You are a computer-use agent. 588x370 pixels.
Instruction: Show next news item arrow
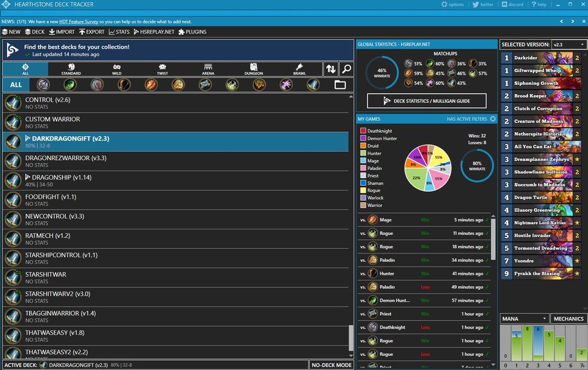tap(573, 21)
